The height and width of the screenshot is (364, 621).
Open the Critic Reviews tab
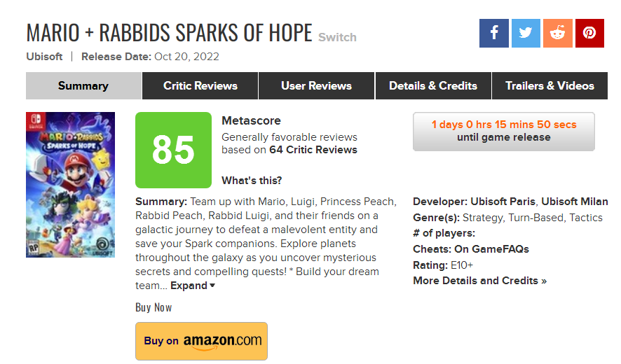(200, 86)
